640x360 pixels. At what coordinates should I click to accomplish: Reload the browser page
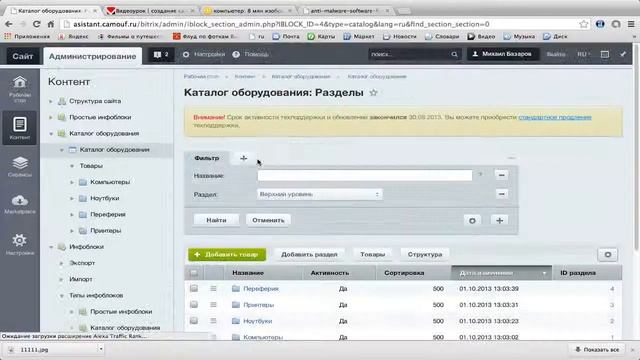[x=37, y=24]
